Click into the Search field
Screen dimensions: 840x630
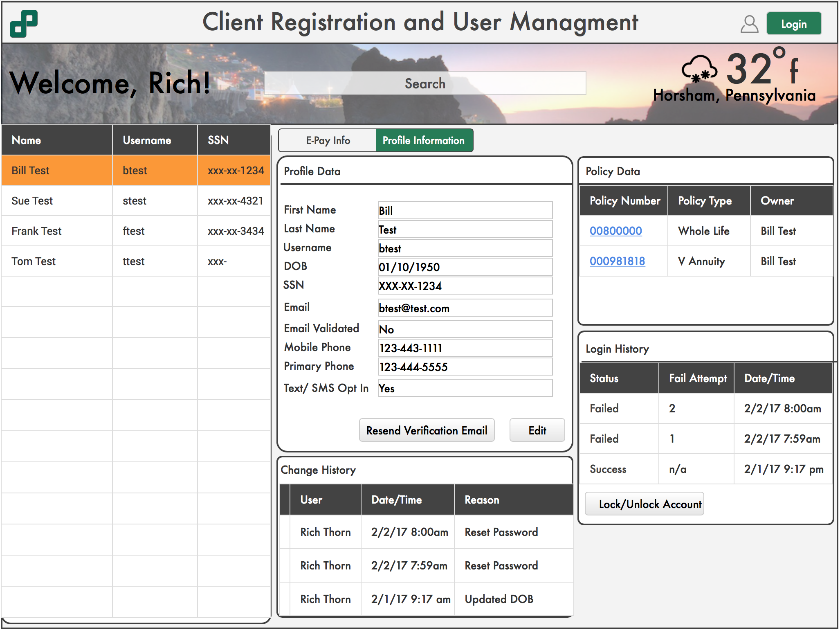point(425,83)
